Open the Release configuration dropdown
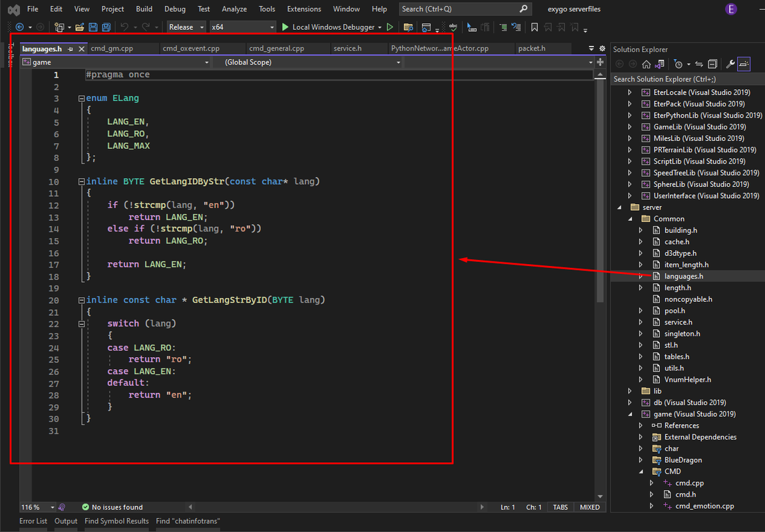The height and width of the screenshot is (532, 765). [186, 27]
